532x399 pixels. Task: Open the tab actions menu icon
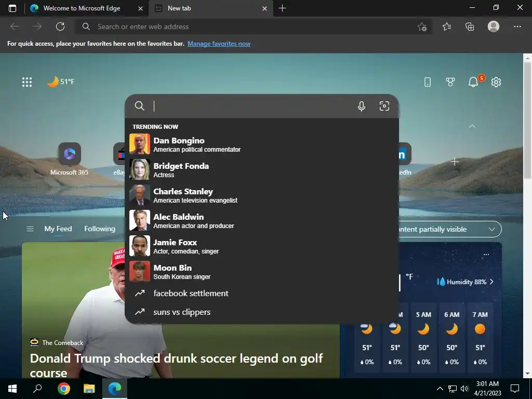[x=12, y=8]
